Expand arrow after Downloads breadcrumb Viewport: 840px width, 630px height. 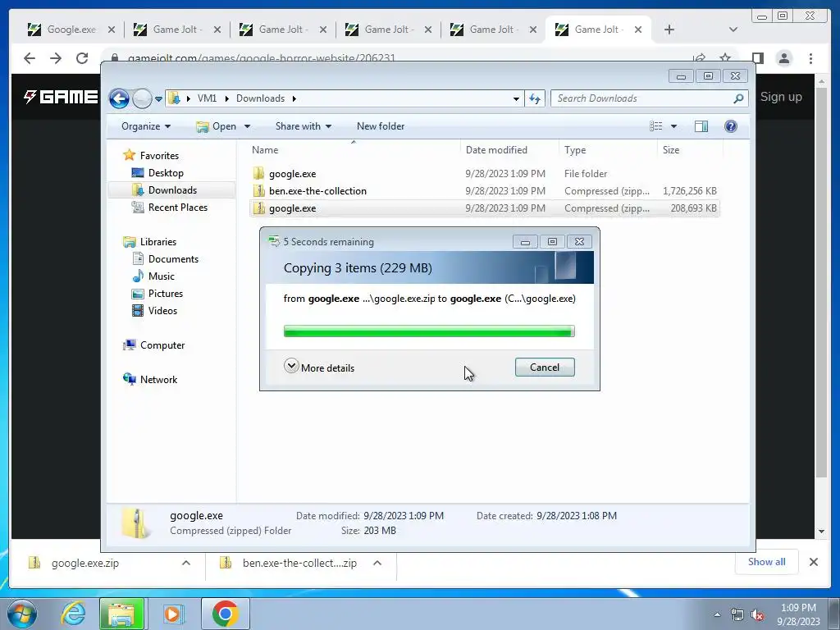coord(294,98)
